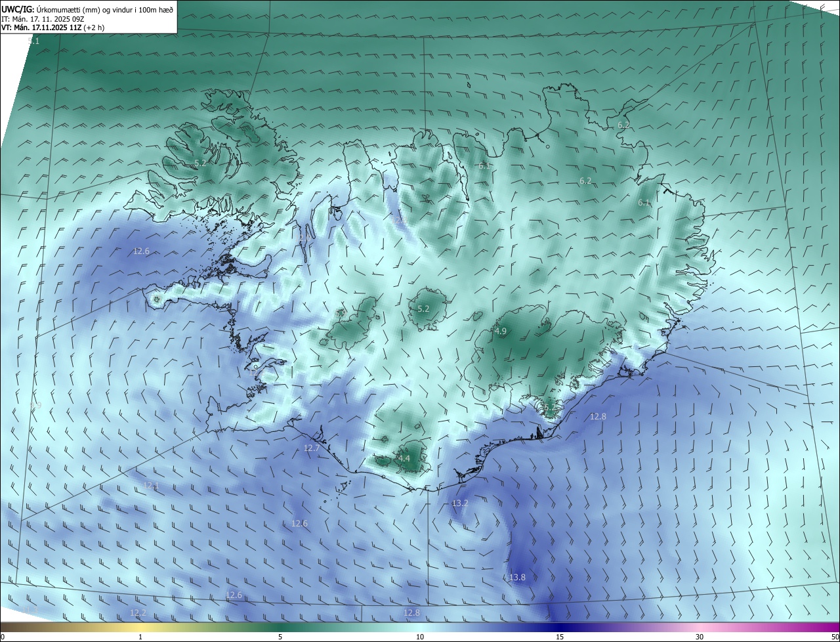
Task: Click the 5.1 value below the title box
Action: (34, 41)
